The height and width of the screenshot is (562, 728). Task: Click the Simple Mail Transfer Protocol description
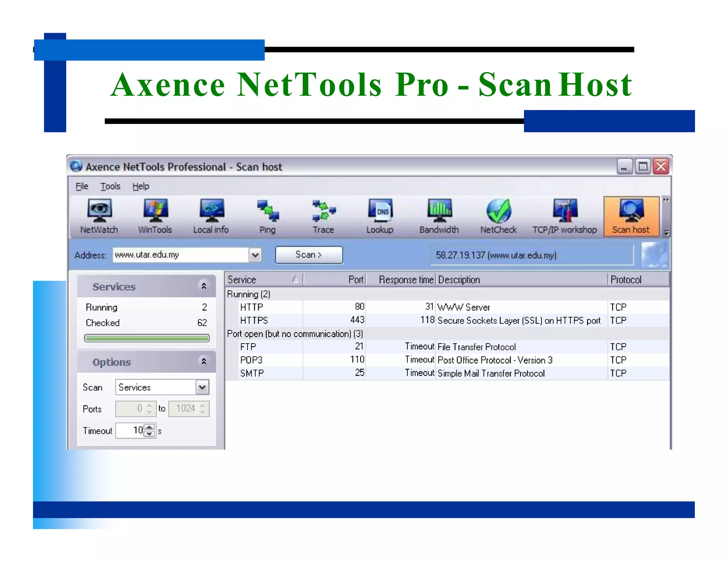pyautogui.click(x=491, y=373)
